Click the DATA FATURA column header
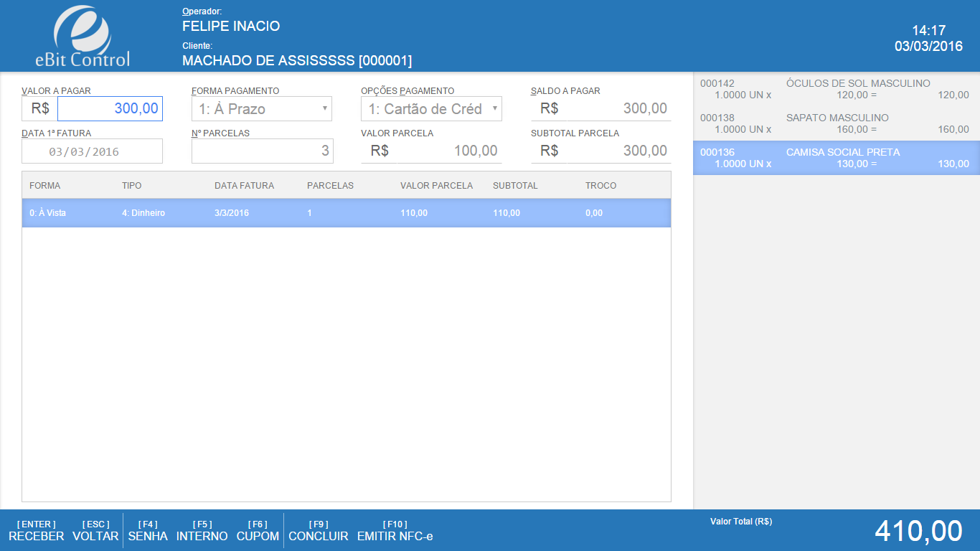 (244, 186)
